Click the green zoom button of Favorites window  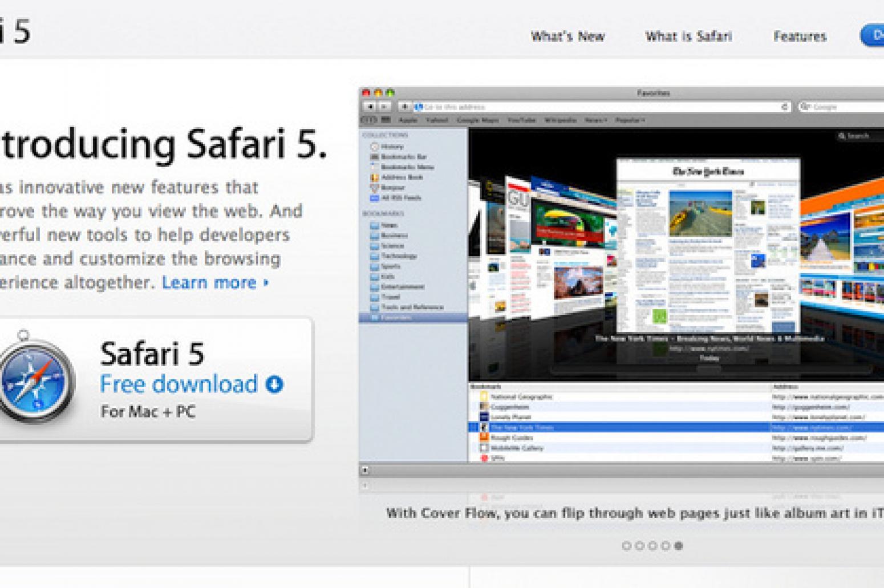click(x=391, y=92)
